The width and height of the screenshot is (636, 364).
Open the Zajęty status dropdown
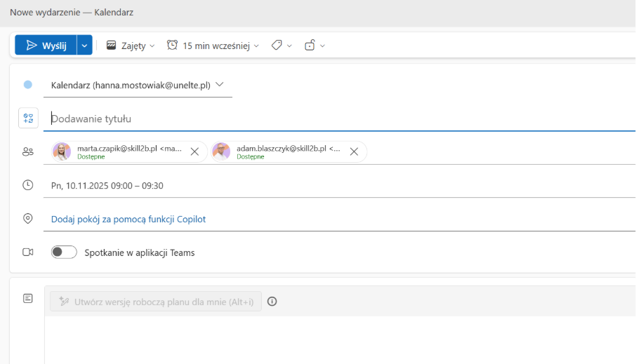coord(131,46)
